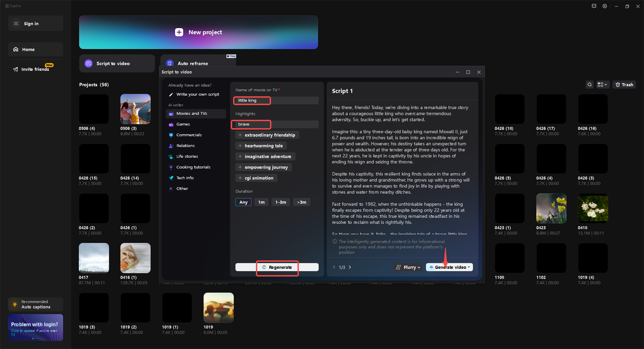This screenshot has height=349, width=644.
Task: Click the Other category icon
Action: pyautogui.click(x=171, y=189)
